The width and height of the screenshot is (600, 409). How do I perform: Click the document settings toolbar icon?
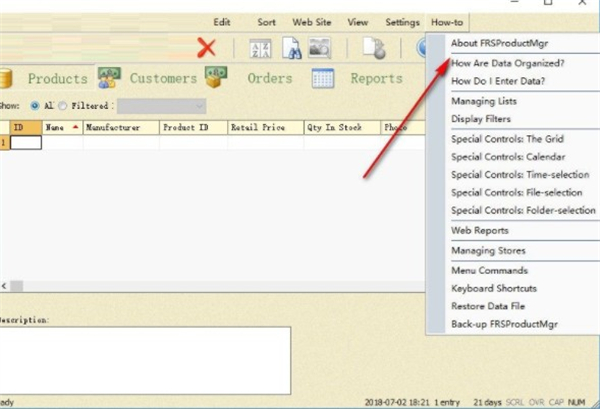pyautogui.click(x=373, y=47)
